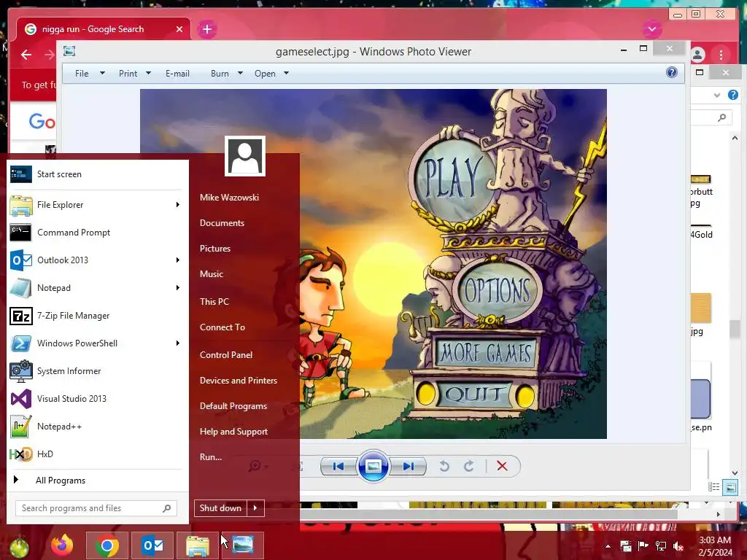
Task: Rotate image counterclockwise
Action: 444,466
